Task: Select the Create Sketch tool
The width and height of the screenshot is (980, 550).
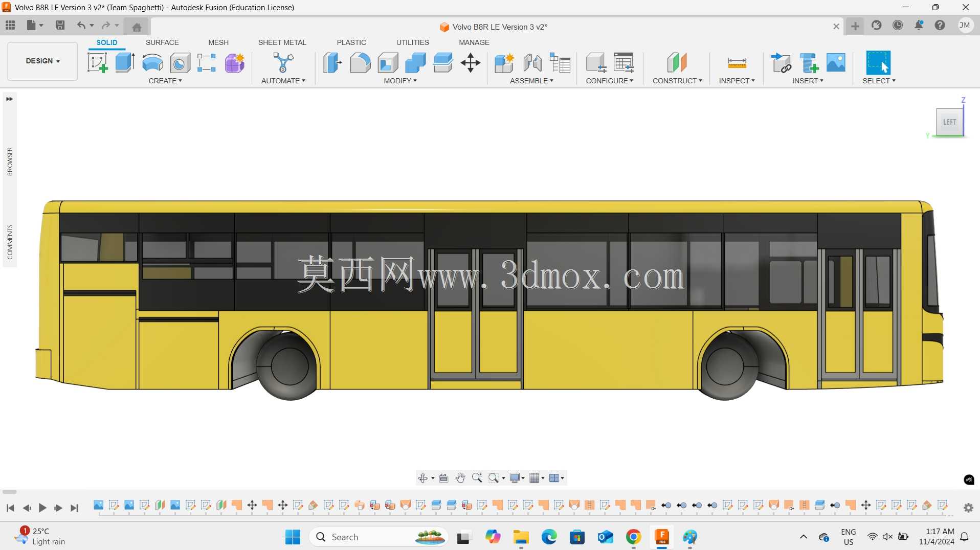Action: (97, 63)
